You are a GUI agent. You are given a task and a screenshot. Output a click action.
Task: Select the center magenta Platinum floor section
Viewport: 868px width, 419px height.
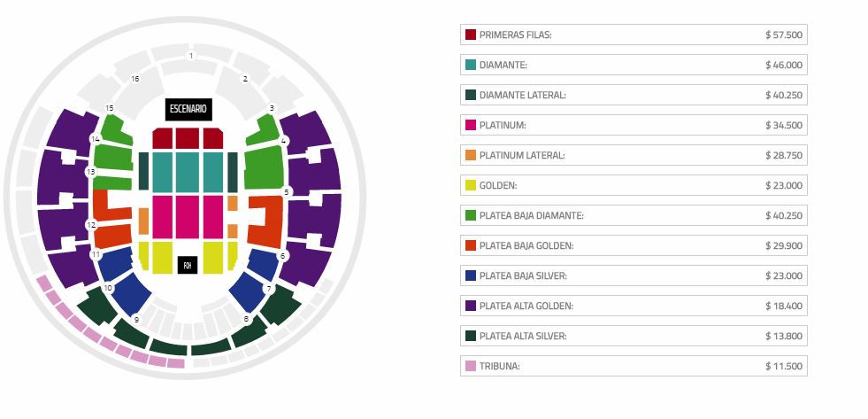188,216
